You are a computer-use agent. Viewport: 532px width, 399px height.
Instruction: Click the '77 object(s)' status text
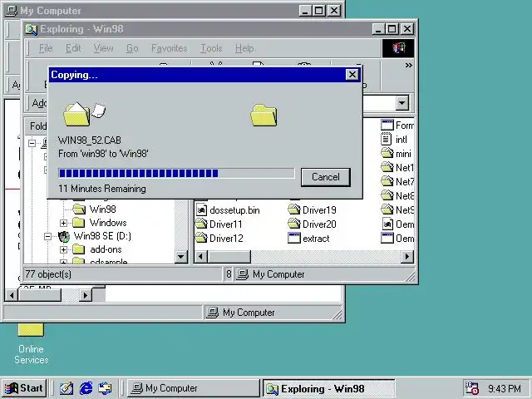48,274
